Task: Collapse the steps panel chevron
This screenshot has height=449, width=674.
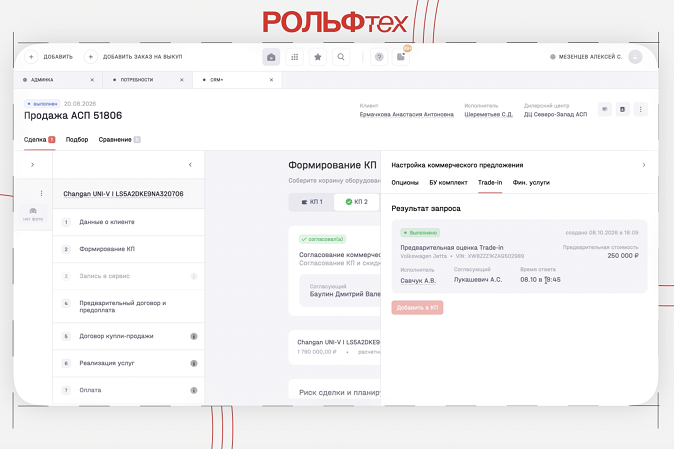Action: 190,165
